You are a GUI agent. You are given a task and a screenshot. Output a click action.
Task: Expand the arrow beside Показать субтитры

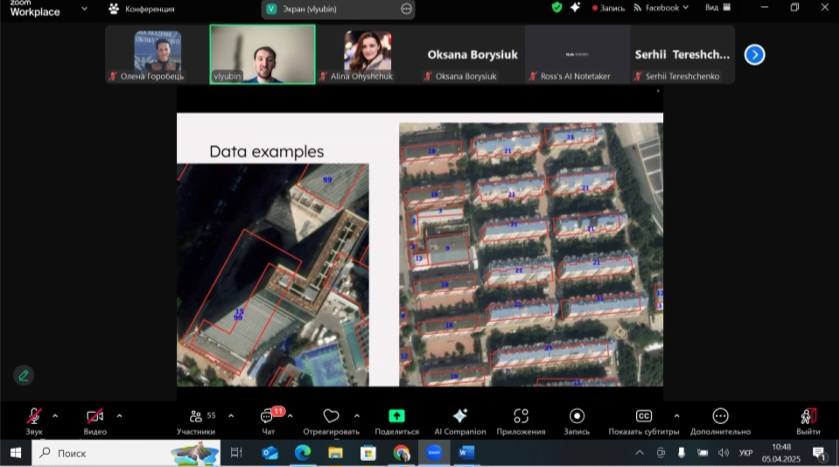(676, 415)
